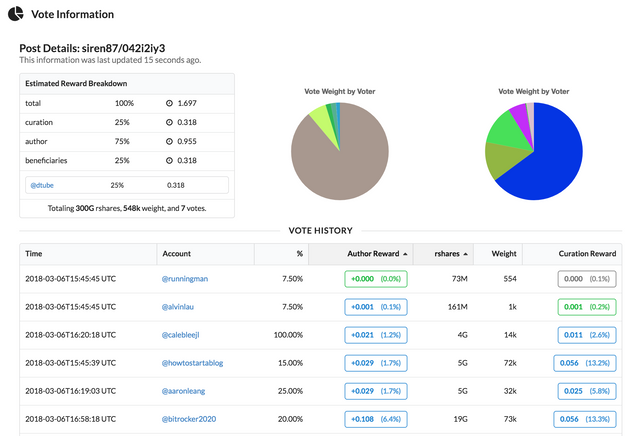This screenshot has width=640, height=436.
Task: Click @bitrocker2020 curation reward 0.056 (13.3%) badge
Action: pos(585,419)
